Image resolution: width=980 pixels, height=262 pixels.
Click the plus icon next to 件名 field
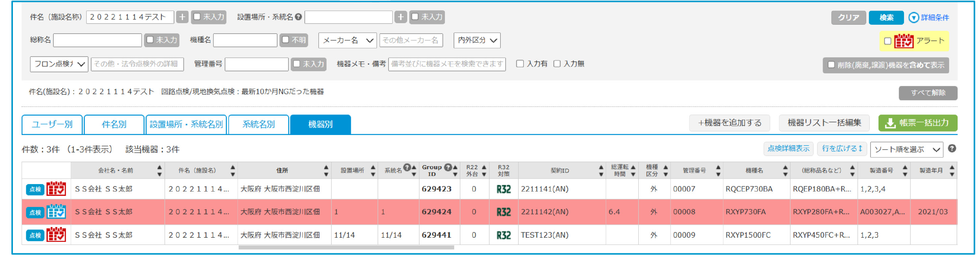point(182,17)
